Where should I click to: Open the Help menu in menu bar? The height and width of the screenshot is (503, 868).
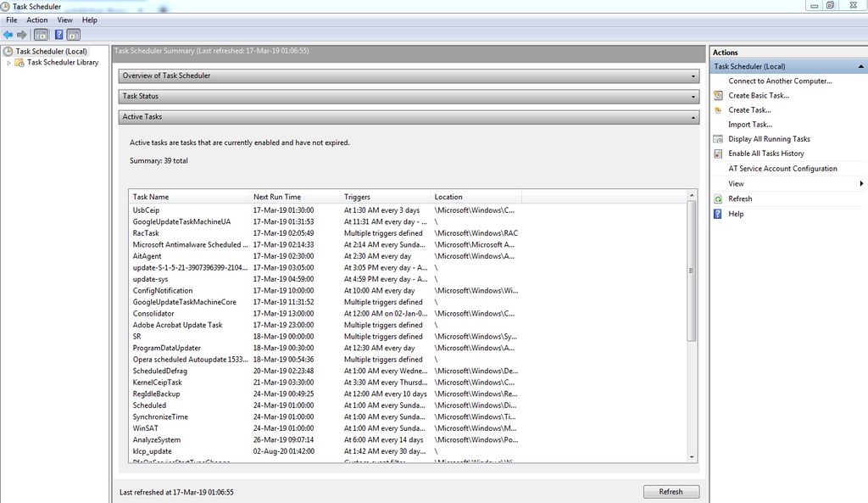point(90,20)
